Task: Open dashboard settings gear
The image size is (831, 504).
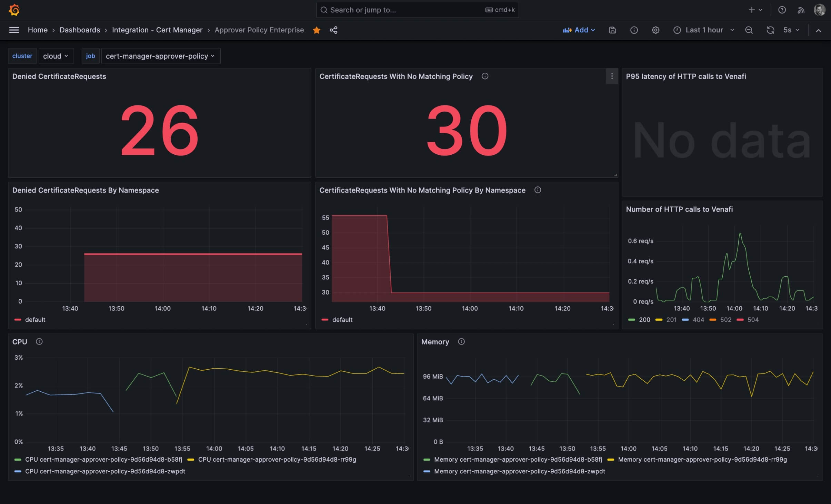Action: [x=655, y=30]
